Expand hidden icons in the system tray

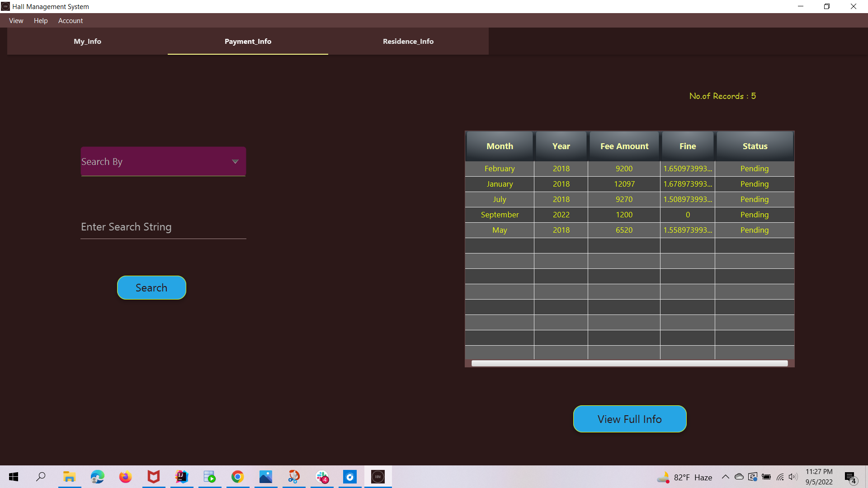[725, 477]
